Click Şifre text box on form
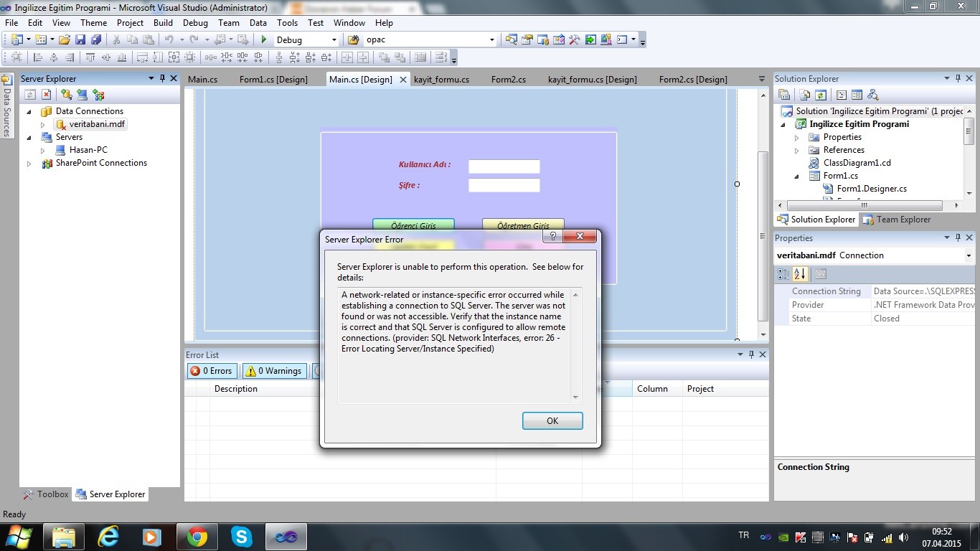This screenshot has width=980, height=551. [x=504, y=185]
